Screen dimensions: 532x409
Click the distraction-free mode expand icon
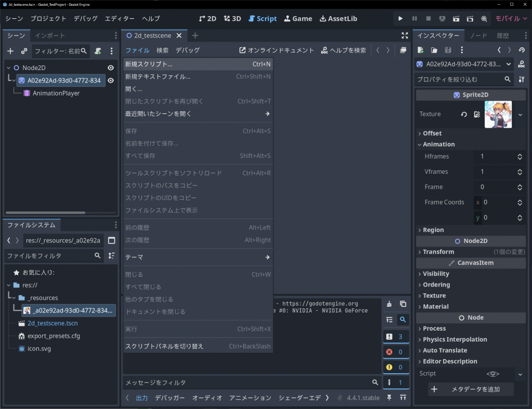405,36
